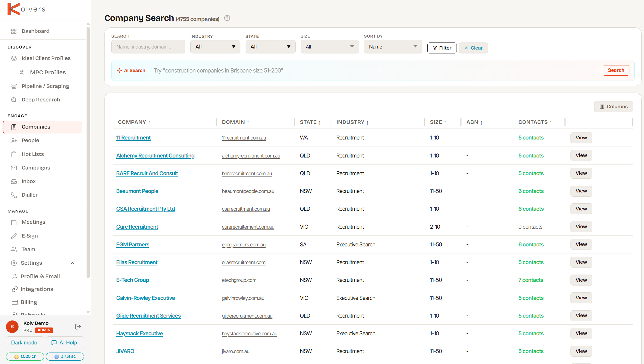Screen dimensions: 644x364
Task: View the Cure Recruitment row
Action: [581, 227]
